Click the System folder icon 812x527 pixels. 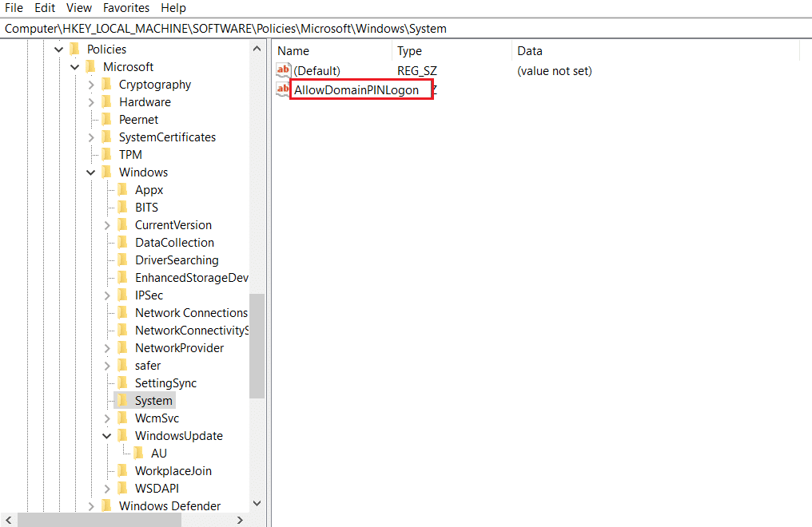click(123, 401)
